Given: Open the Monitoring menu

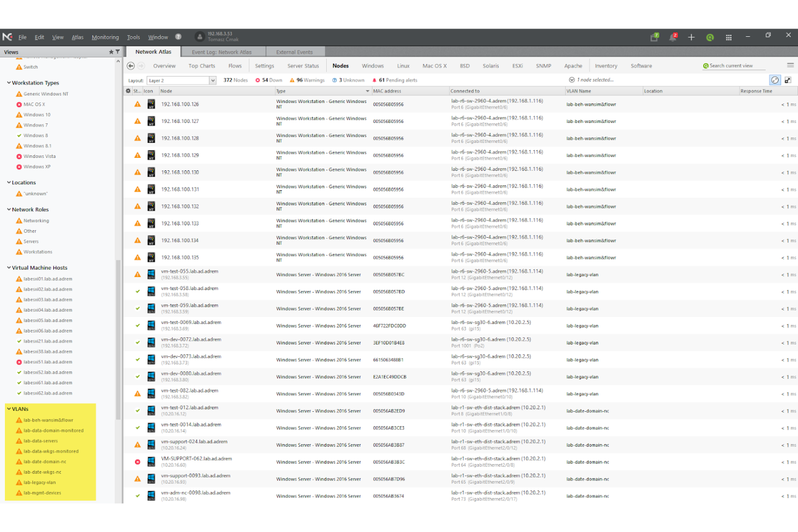Looking at the screenshot, I should tap(105, 37).
